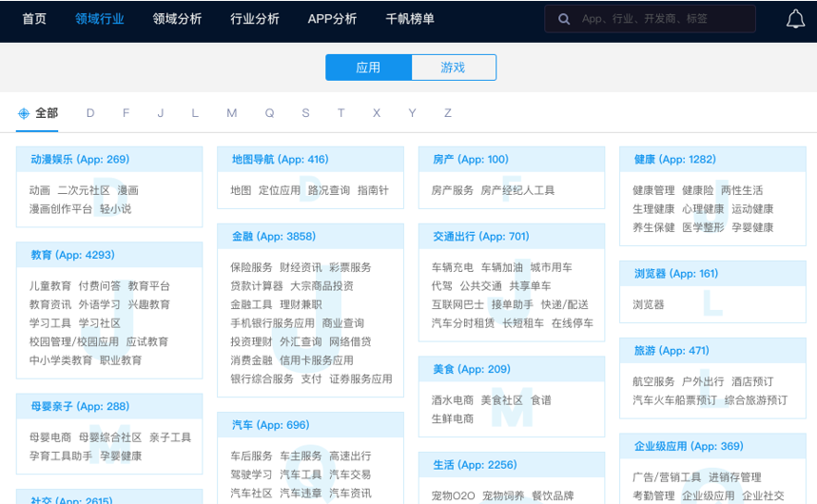This screenshot has width=817, height=504.
Task: Open the 旅游 (App: 471) category
Action: pos(671,351)
